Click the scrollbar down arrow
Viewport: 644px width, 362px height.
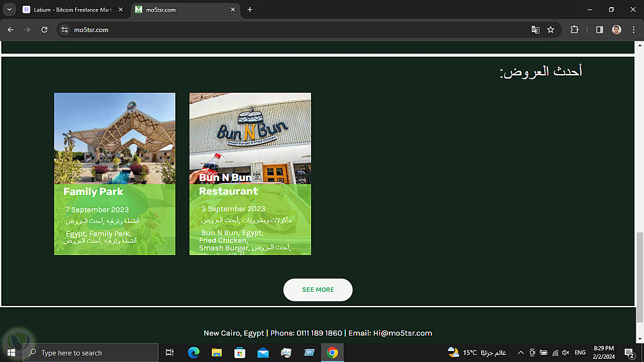639,339
